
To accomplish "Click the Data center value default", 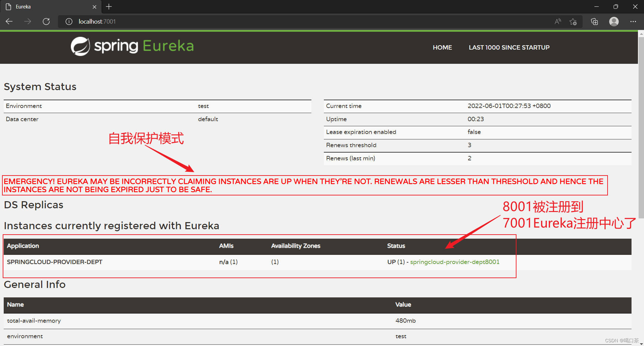I will (208, 119).
